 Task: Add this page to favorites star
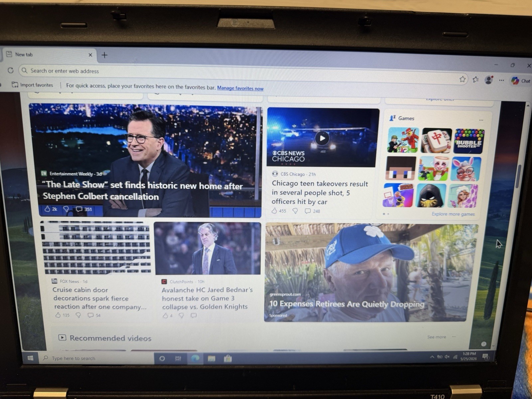click(x=463, y=79)
